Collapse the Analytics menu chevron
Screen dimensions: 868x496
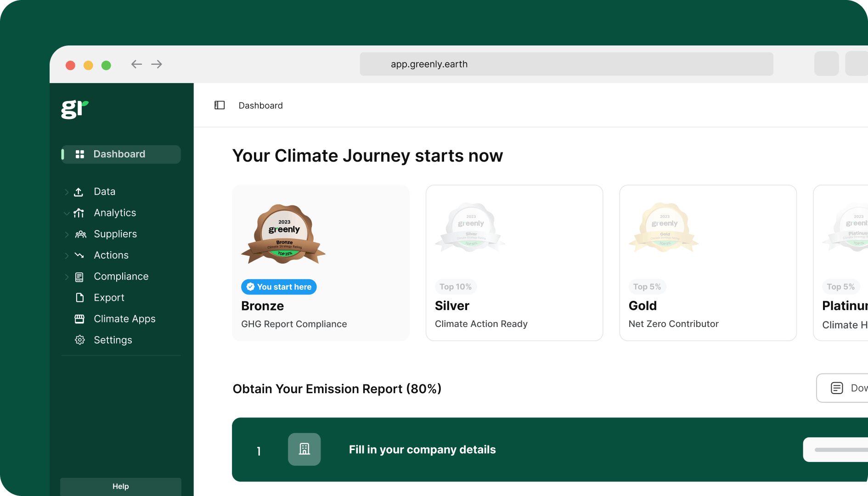(x=67, y=213)
